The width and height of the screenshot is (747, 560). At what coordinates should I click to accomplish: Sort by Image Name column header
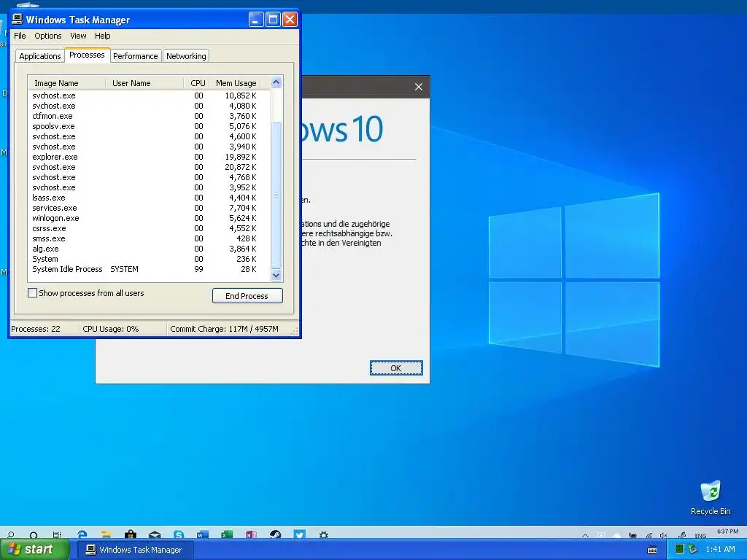[66, 83]
